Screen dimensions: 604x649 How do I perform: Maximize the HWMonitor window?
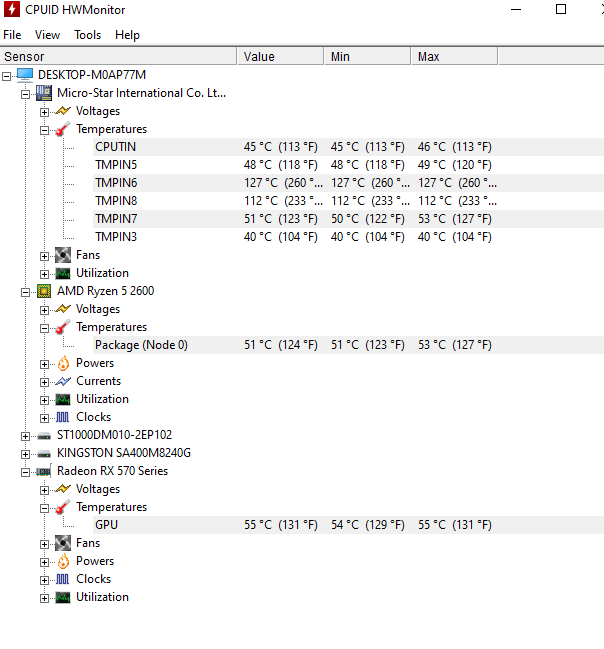561,9
